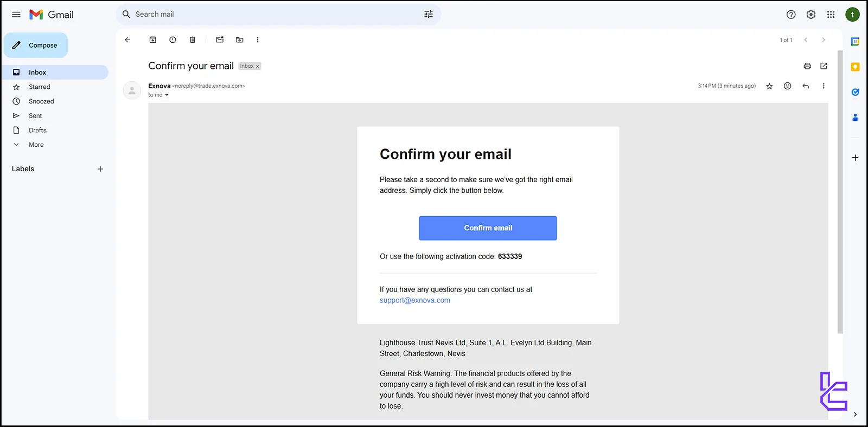Open Google Keep side panel
The width and height of the screenshot is (868, 427).
(855, 67)
